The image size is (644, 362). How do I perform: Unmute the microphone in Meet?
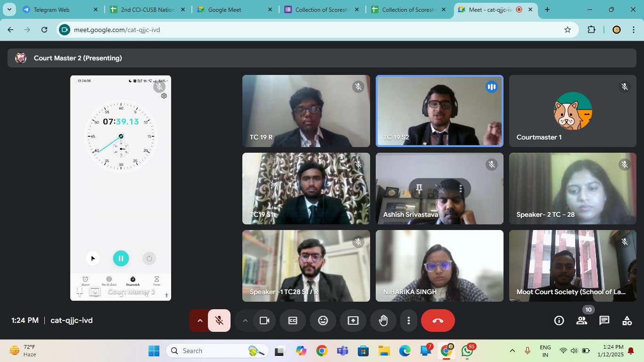pyautogui.click(x=219, y=321)
